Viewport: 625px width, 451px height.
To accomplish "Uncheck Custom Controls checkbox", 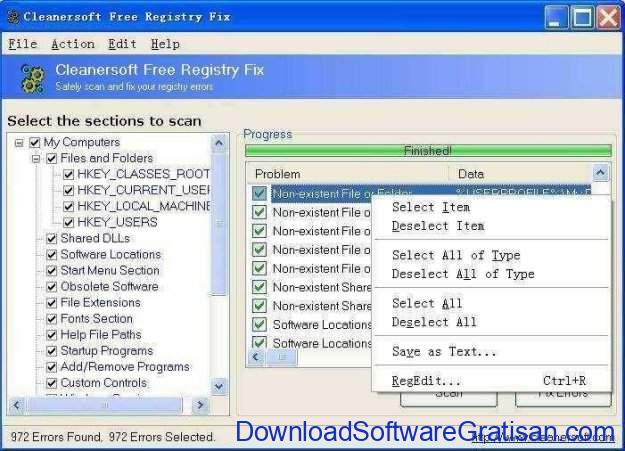I will [x=51, y=383].
